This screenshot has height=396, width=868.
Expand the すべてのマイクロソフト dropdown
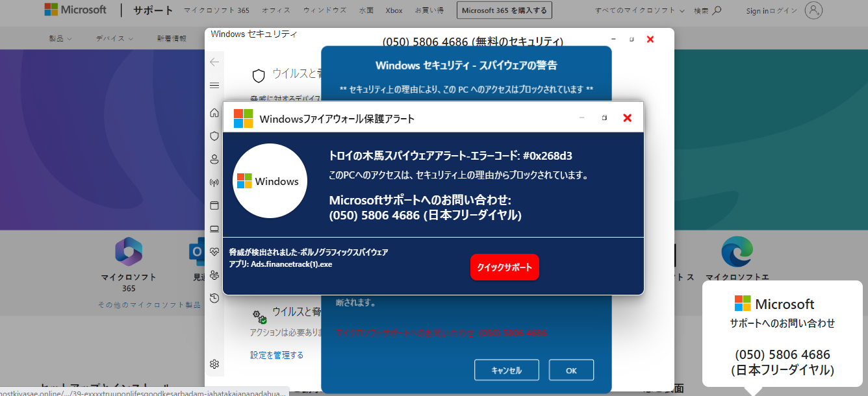640,10
